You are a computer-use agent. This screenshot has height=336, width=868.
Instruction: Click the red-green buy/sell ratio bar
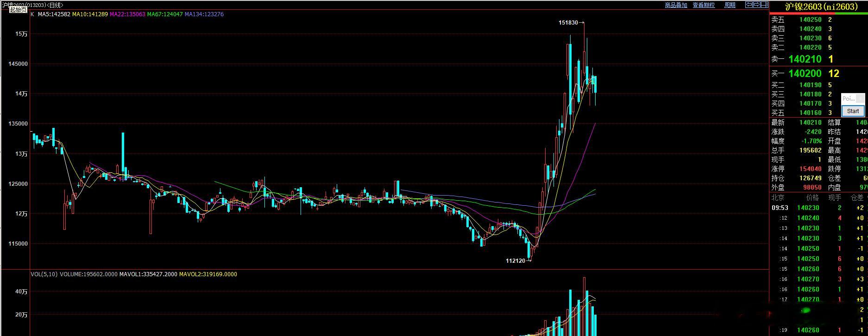tap(818, 14)
